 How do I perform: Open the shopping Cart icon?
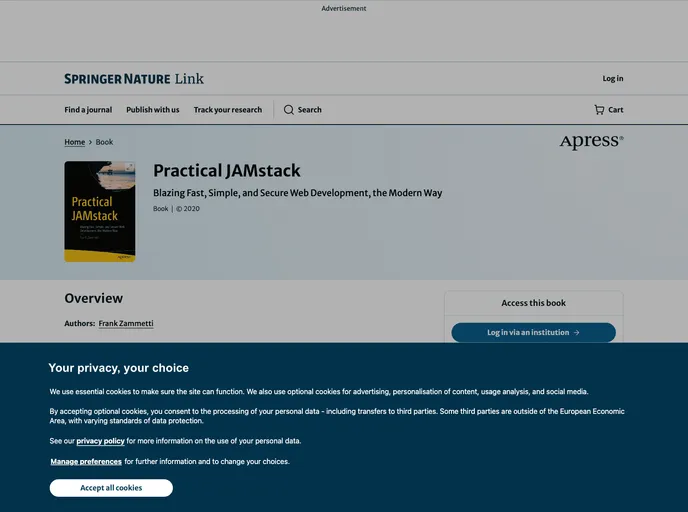pos(599,110)
